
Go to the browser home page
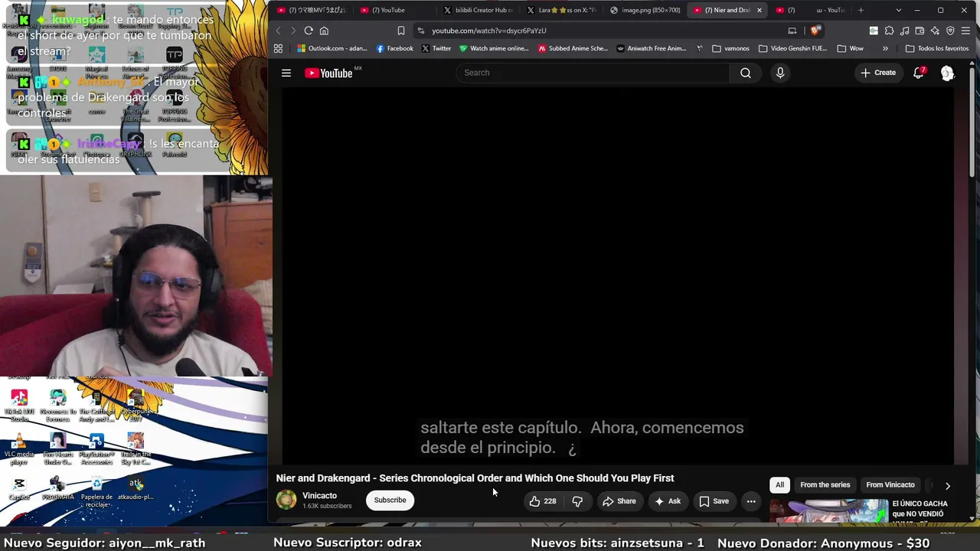(324, 31)
